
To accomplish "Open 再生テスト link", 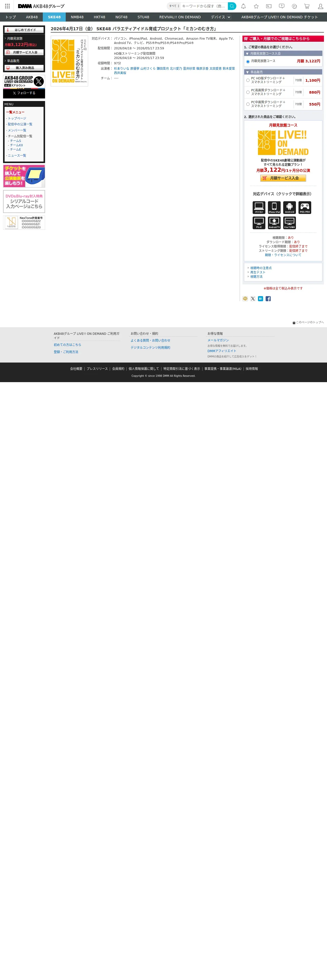I will point(258,272).
